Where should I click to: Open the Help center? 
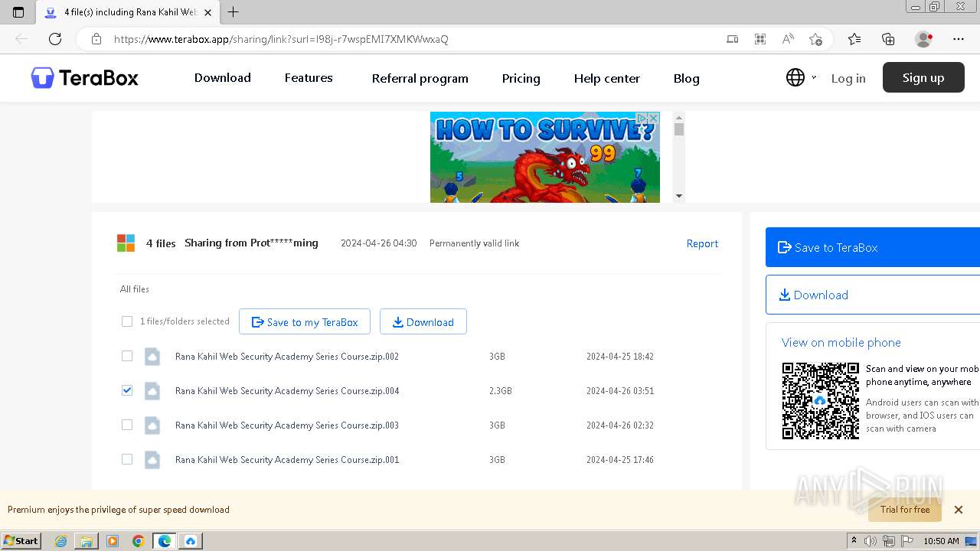point(607,78)
